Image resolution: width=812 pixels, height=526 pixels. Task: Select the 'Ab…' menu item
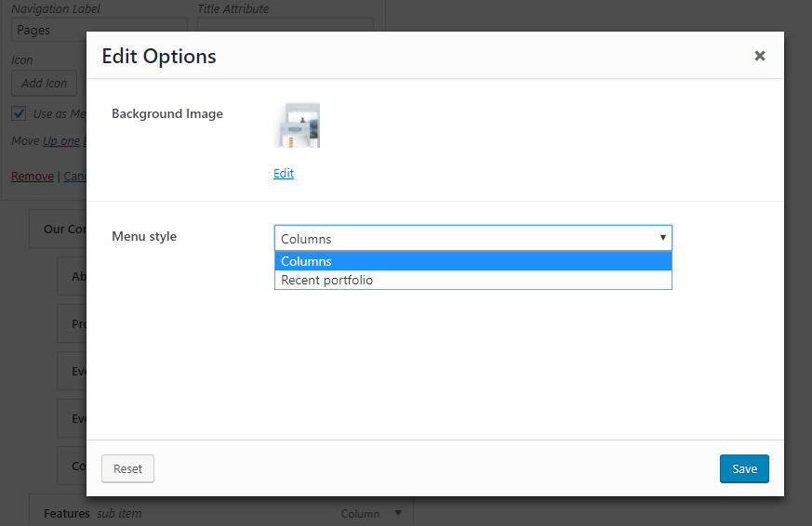[x=73, y=276]
